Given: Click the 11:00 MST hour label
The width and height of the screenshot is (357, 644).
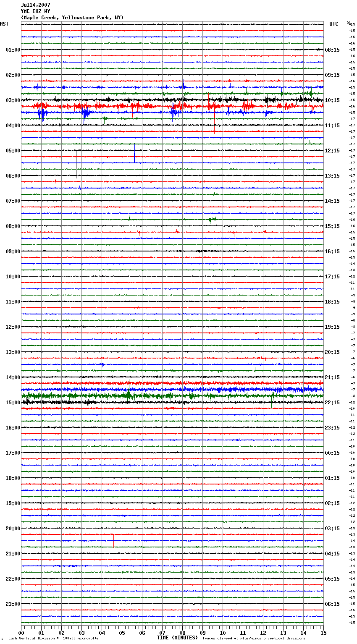Looking at the screenshot, I should [13, 302].
